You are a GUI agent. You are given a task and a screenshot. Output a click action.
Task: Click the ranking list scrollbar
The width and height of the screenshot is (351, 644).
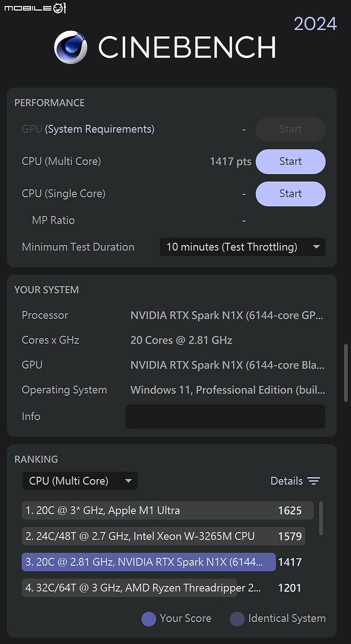pyautogui.click(x=321, y=518)
